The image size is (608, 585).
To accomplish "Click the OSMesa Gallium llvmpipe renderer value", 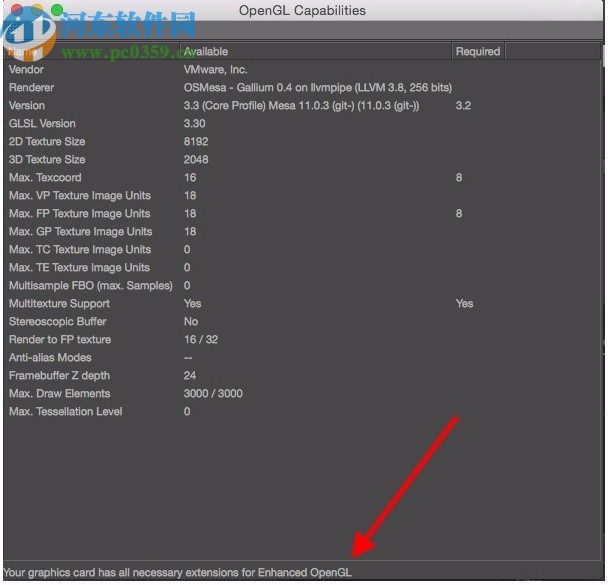I will pyautogui.click(x=318, y=88).
